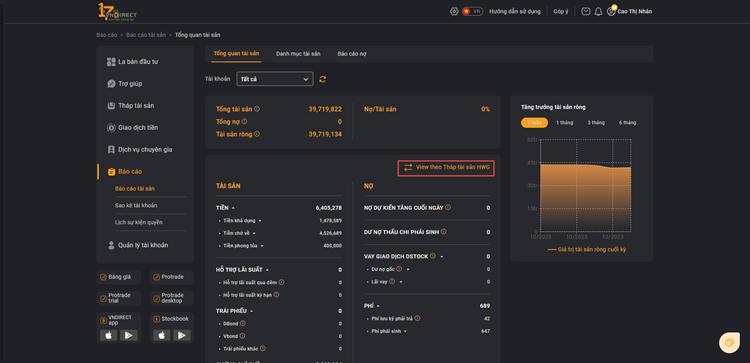The width and height of the screenshot is (750, 363).
Task: Open the Bảng giá shortcut
Action: (119, 277)
